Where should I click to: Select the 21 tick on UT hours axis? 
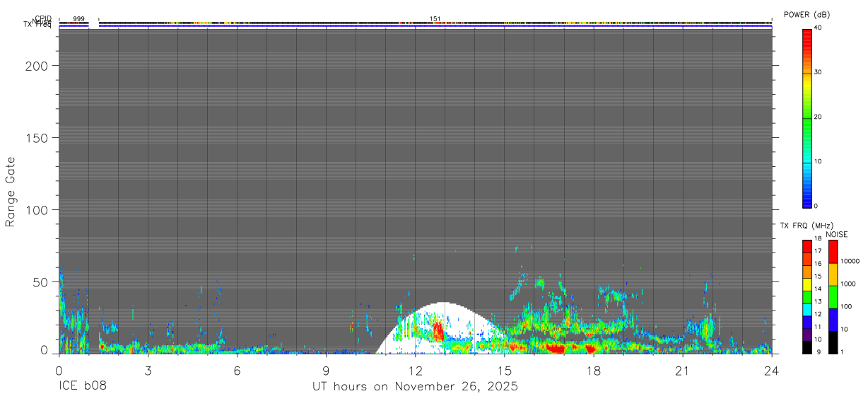(683, 371)
